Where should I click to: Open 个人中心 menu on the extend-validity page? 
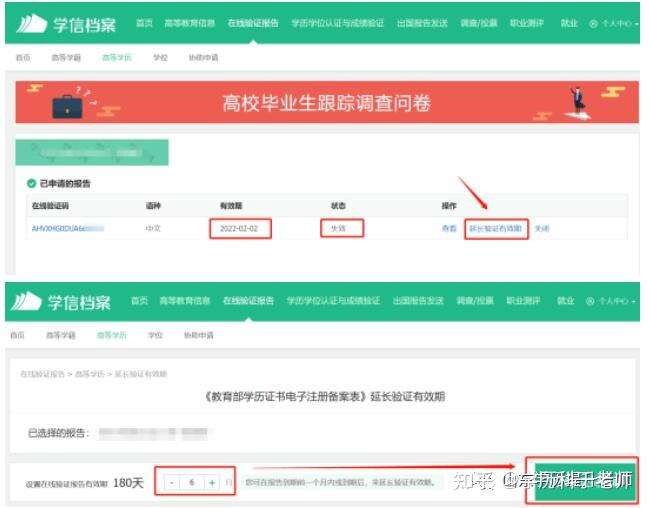(x=610, y=301)
